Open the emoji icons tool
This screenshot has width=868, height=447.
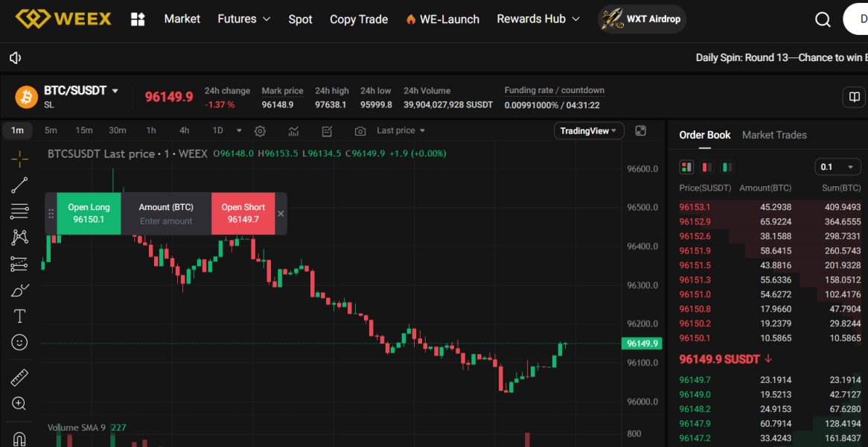(x=19, y=342)
